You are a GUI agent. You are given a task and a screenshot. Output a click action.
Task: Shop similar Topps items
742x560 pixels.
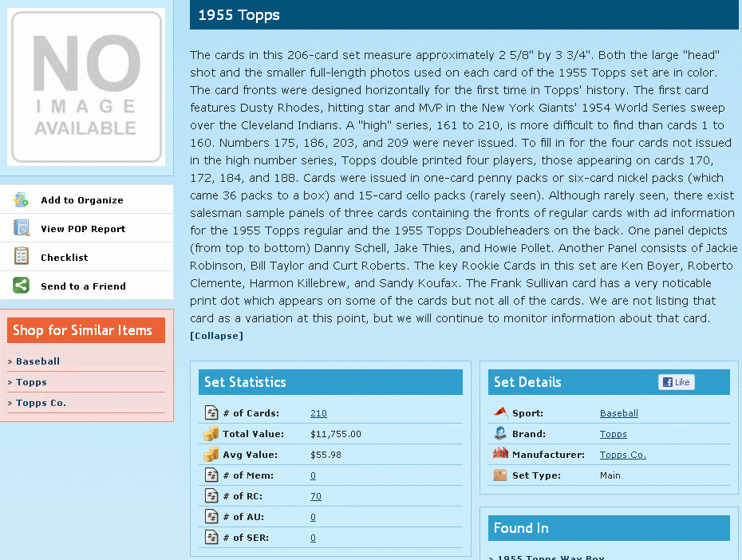pyautogui.click(x=31, y=382)
